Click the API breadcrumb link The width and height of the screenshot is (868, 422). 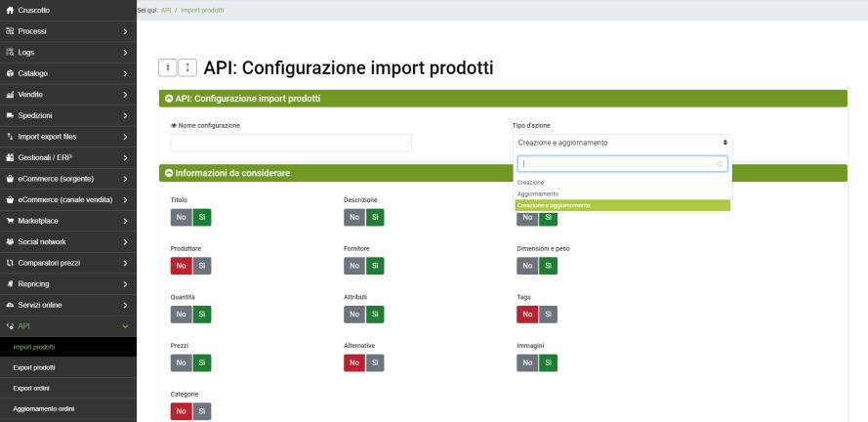(166, 10)
